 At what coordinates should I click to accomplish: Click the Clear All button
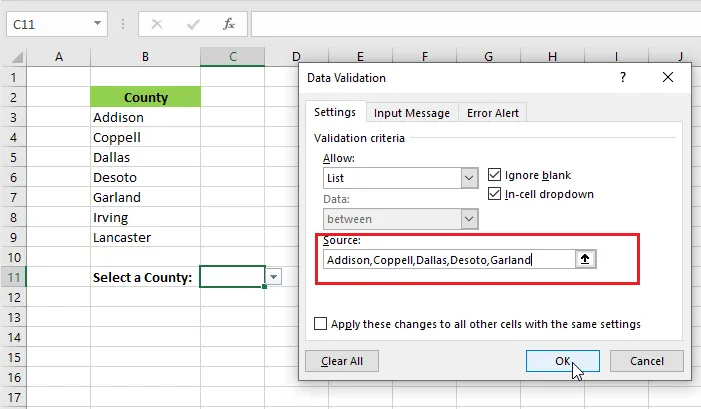342,361
